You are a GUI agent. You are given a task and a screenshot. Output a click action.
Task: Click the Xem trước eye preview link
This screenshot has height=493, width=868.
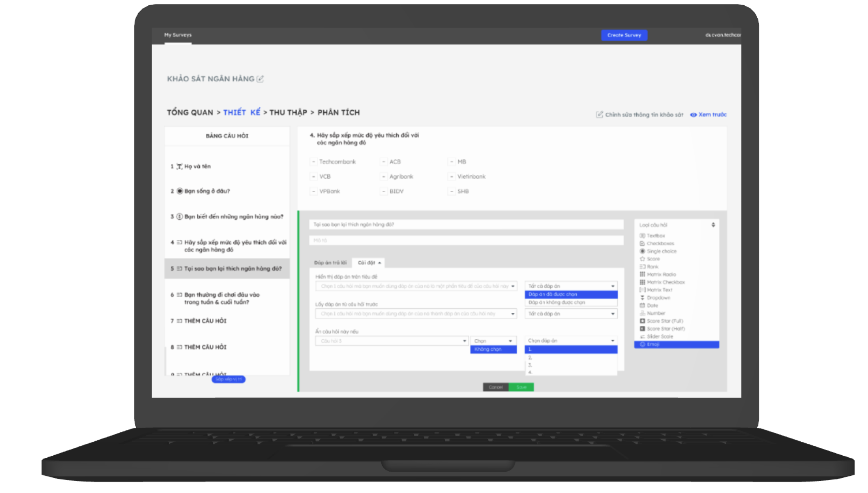point(708,114)
